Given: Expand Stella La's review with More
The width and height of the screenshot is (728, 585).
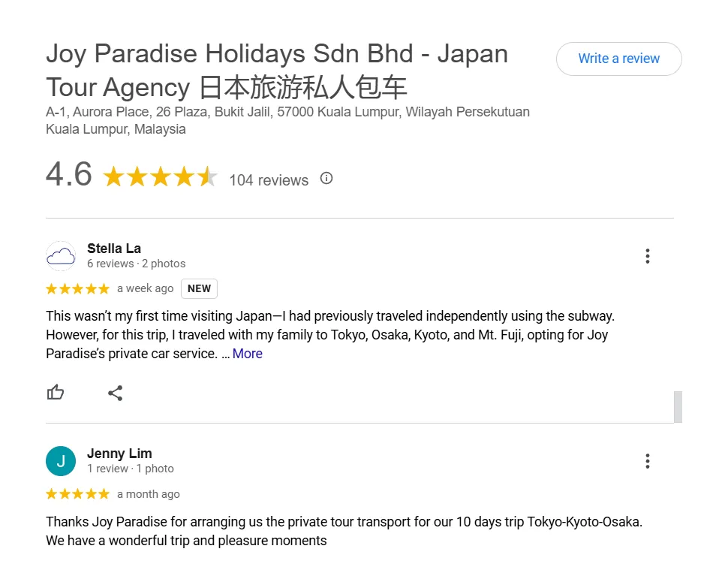Looking at the screenshot, I should tap(248, 354).
